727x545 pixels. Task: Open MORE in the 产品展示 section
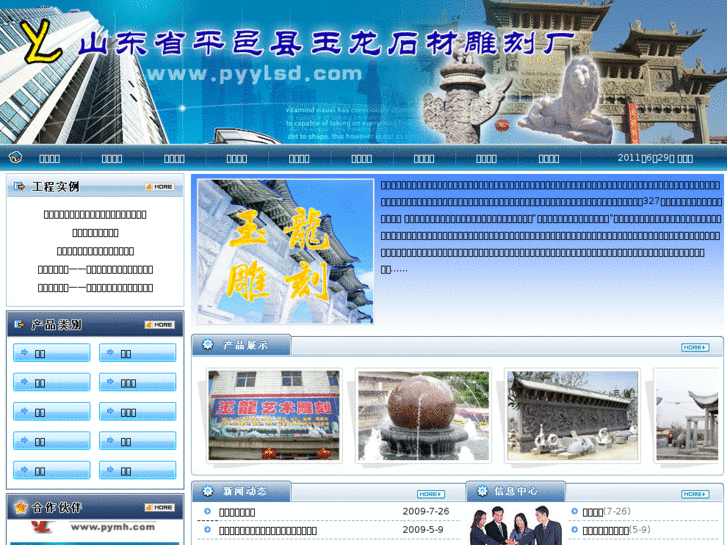pos(695,347)
